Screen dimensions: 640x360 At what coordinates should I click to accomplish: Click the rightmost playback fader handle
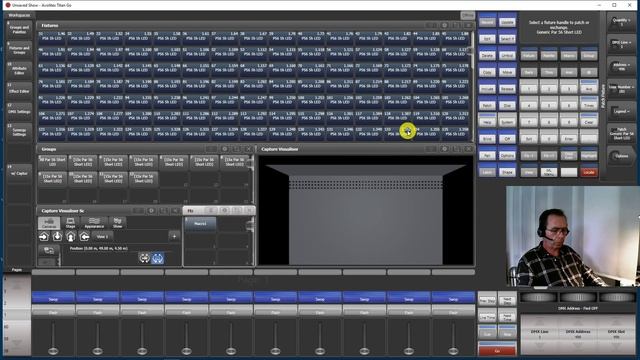point(453,351)
